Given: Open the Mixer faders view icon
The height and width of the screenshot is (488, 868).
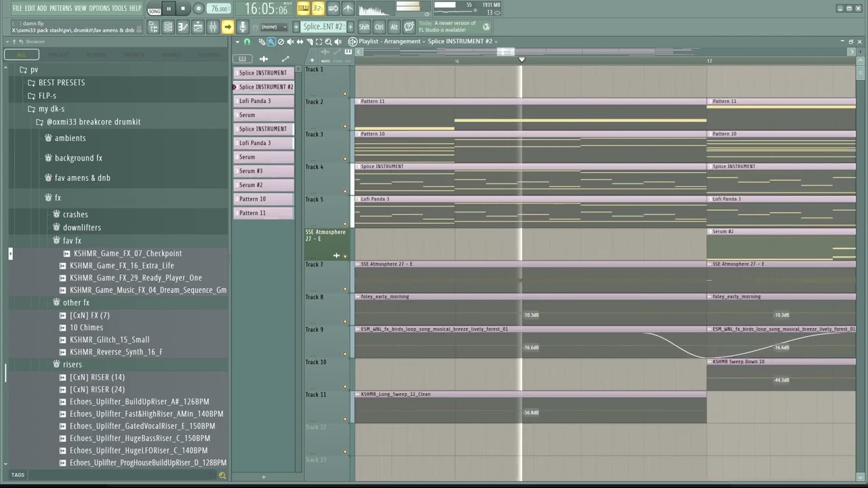Looking at the screenshot, I should coord(213,27).
